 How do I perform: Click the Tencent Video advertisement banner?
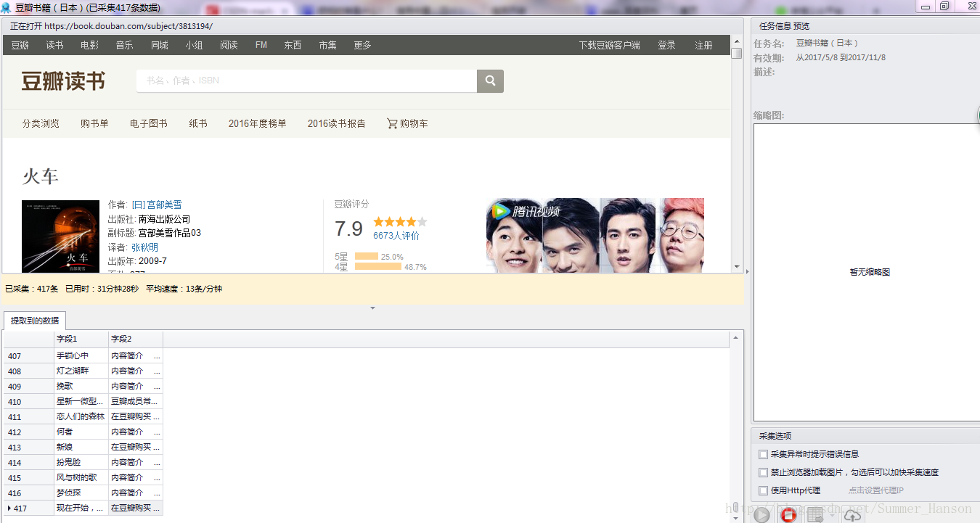(595, 235)
